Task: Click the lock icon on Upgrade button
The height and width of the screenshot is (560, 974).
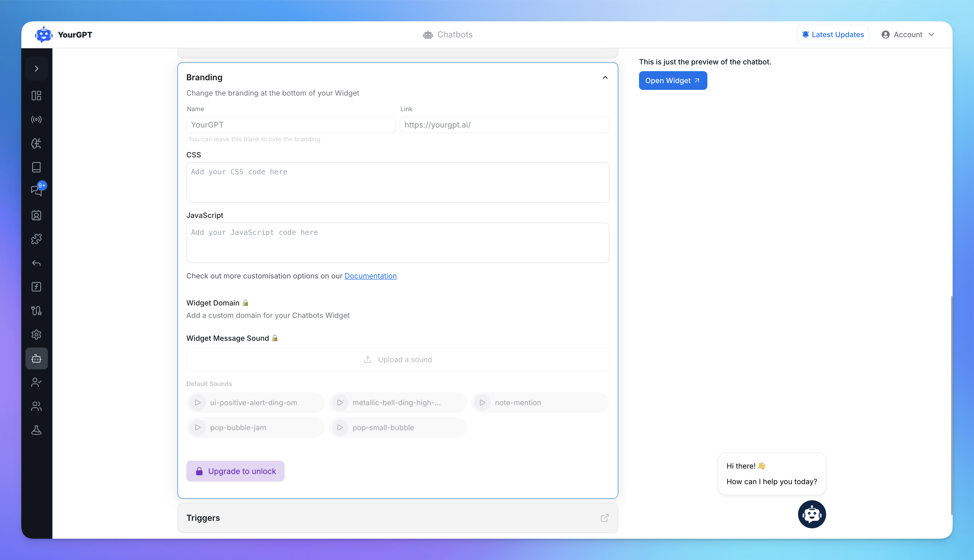Action: point(199,471)
